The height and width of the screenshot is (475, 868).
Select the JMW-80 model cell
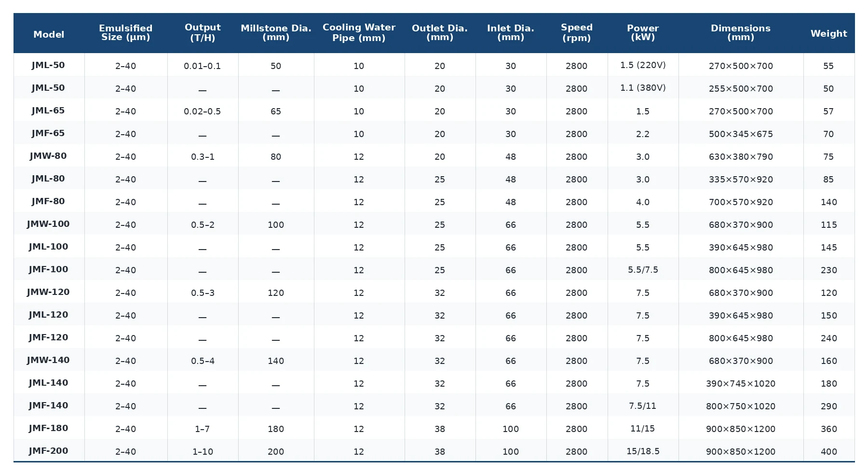(x=48, y=156)
